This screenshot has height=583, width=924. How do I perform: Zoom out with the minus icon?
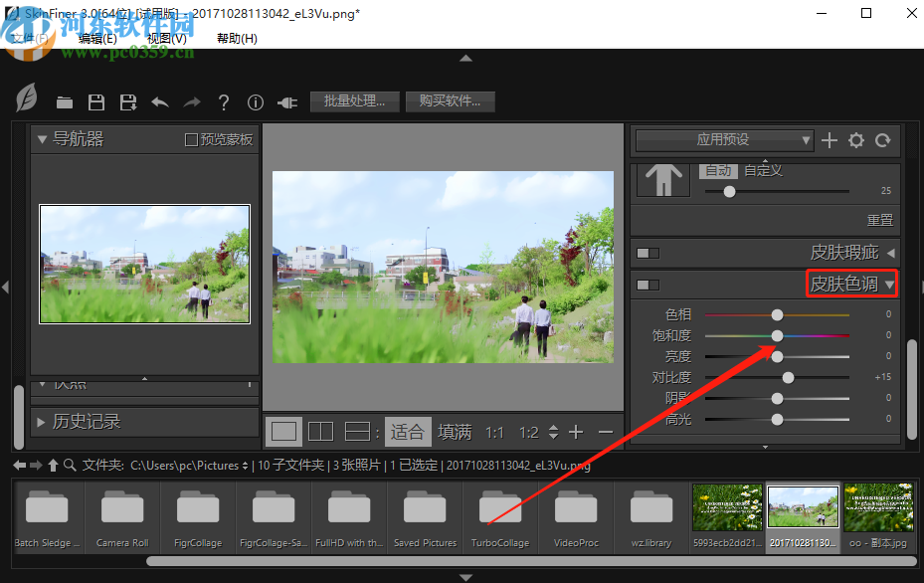click(605, 433)
